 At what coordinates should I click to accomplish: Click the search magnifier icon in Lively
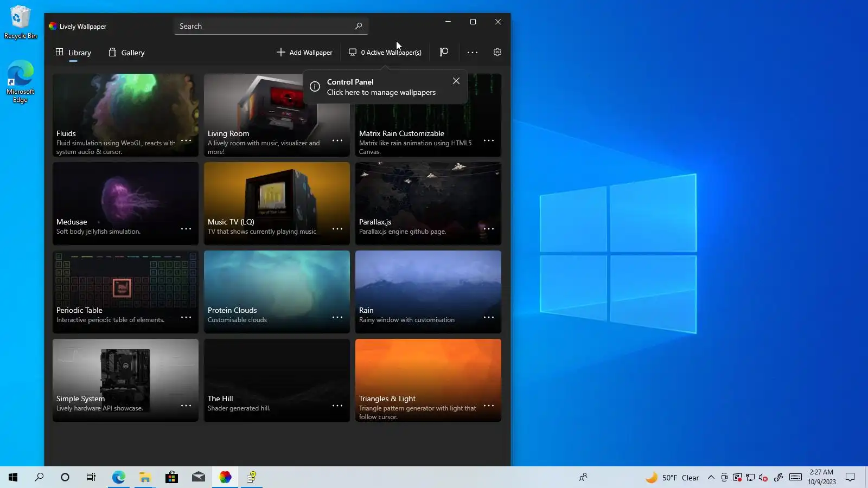(x=359, y=26)
